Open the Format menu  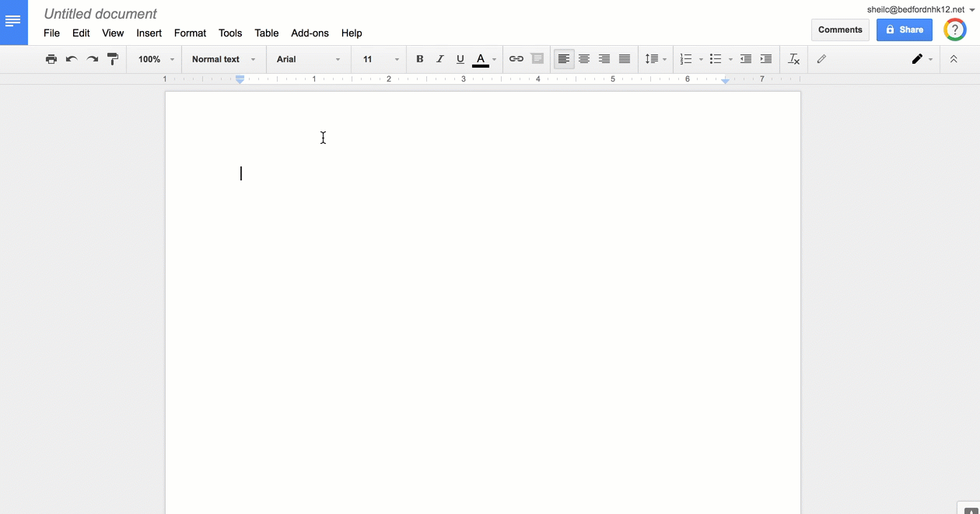click(190, 33)
